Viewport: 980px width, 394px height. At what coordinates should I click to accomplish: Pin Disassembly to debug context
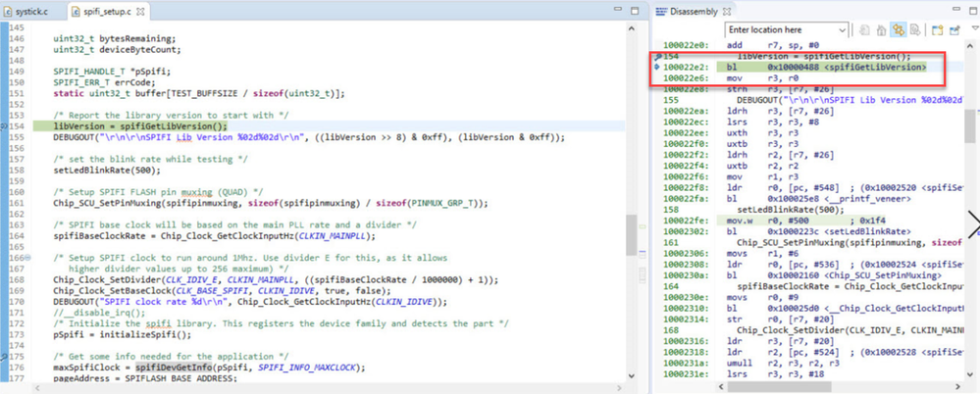954,30
